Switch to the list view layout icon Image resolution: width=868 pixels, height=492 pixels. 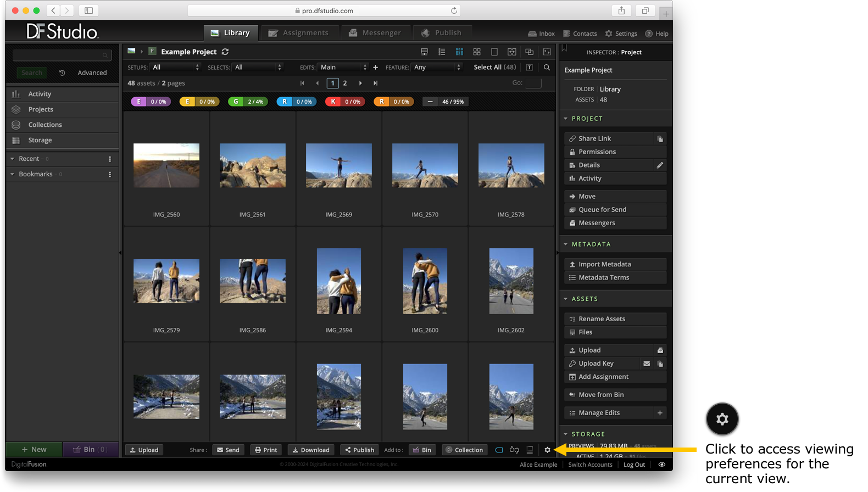tap(442, 52)
